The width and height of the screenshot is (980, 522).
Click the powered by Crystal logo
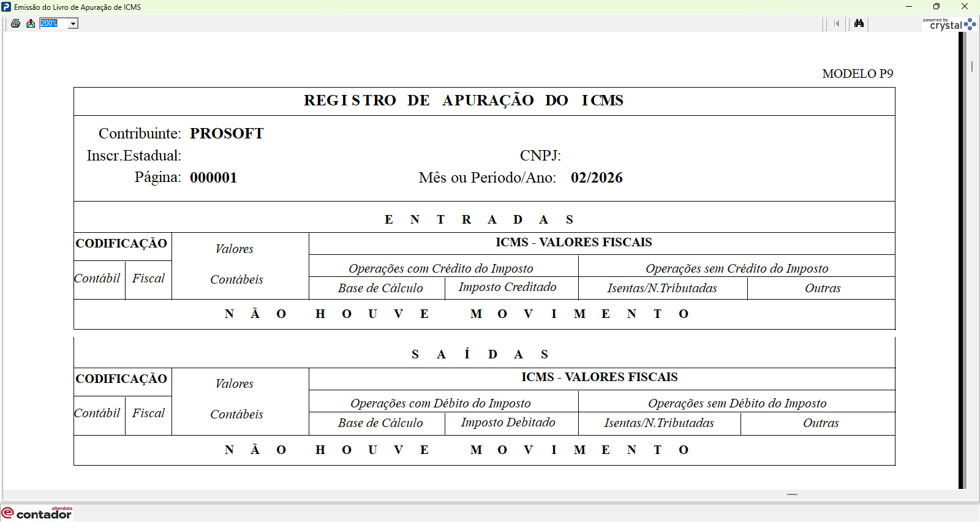pyautogui.click(x=949, y=24)
